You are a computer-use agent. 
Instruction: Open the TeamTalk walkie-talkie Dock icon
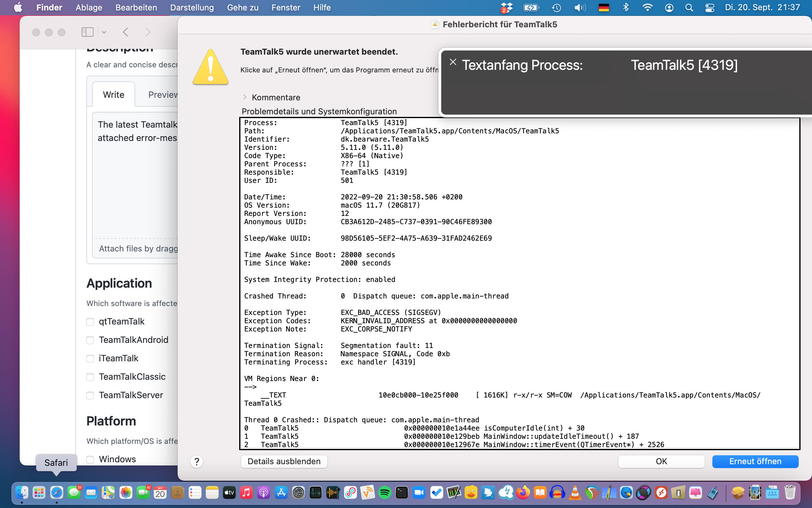713,493
